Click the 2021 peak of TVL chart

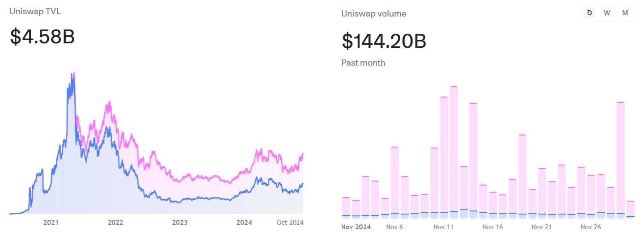point(73,76)
